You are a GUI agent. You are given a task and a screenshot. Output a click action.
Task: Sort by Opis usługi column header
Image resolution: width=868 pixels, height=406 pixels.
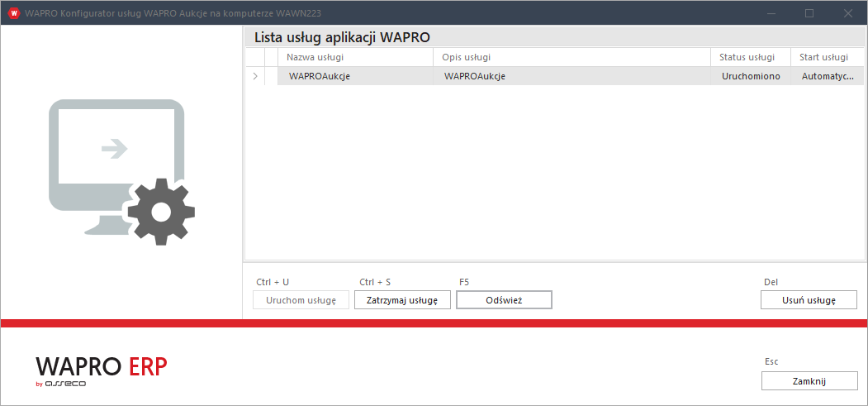572,57
